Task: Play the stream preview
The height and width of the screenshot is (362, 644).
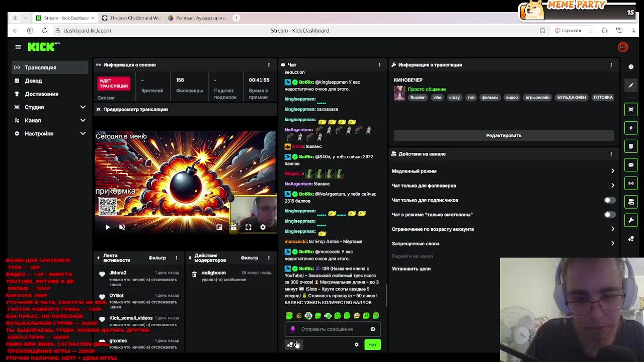Action: (x=107, y=227)
